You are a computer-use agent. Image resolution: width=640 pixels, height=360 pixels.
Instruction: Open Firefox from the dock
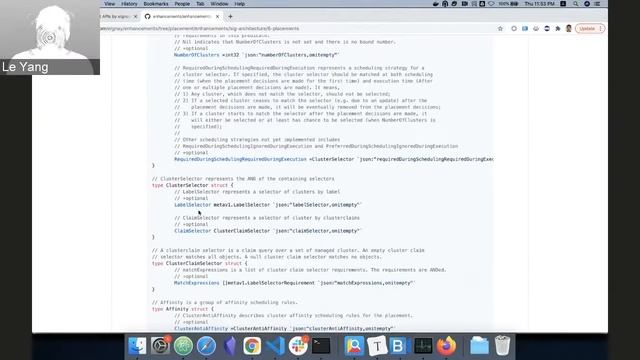pyautogui.click(x=446, y=346)
